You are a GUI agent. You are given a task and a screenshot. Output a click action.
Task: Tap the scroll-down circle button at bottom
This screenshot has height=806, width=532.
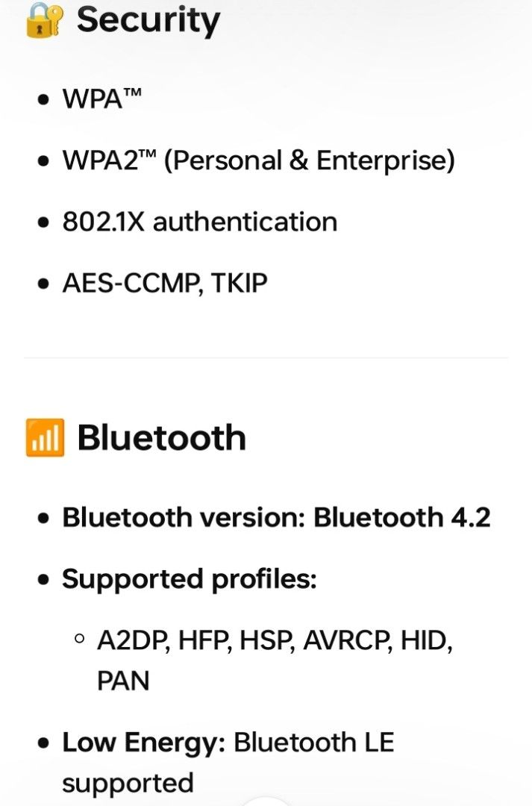pyautogui.click(x=266, y=802)
